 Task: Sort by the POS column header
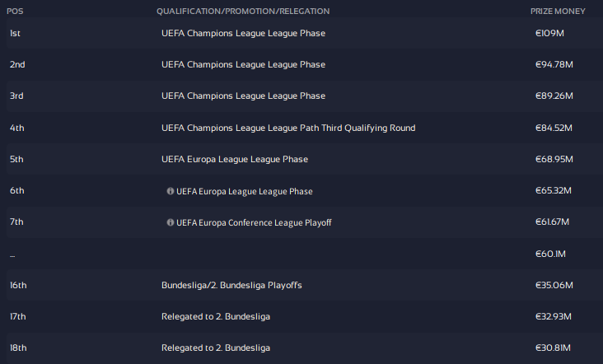[x=16, y=12]
